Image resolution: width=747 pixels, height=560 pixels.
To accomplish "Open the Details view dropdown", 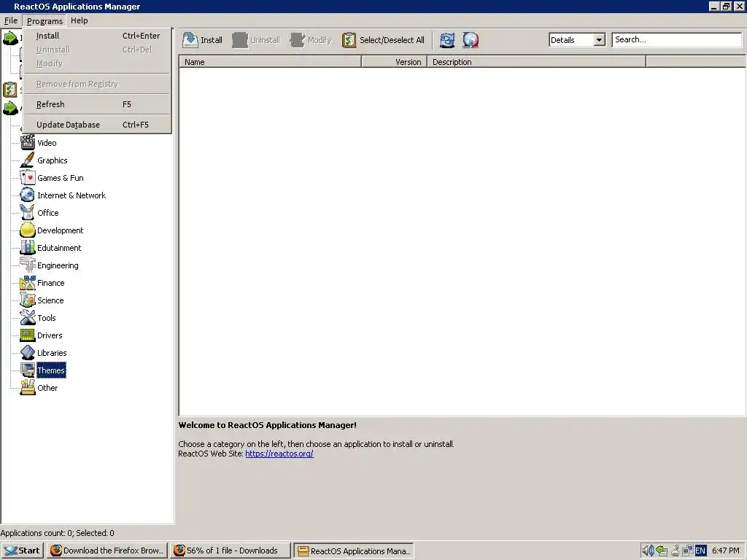I will 600,40.
